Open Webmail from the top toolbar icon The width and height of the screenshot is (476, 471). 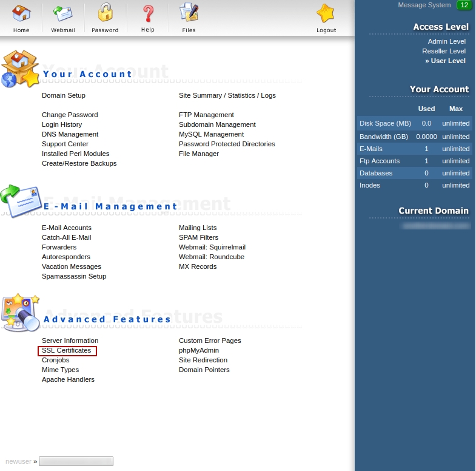(x=63, y=13)
